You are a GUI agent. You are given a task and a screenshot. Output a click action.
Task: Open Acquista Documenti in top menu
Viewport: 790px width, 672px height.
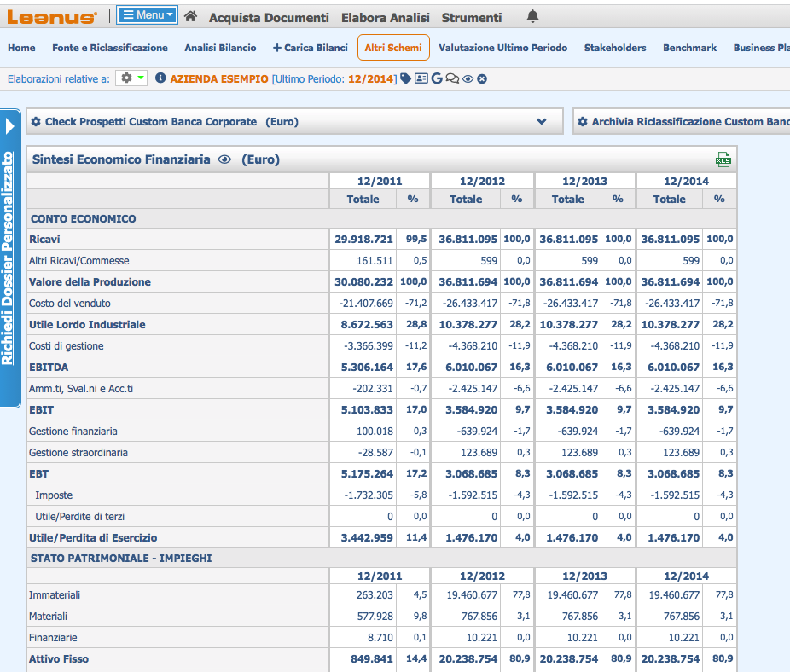click(269, 17)
